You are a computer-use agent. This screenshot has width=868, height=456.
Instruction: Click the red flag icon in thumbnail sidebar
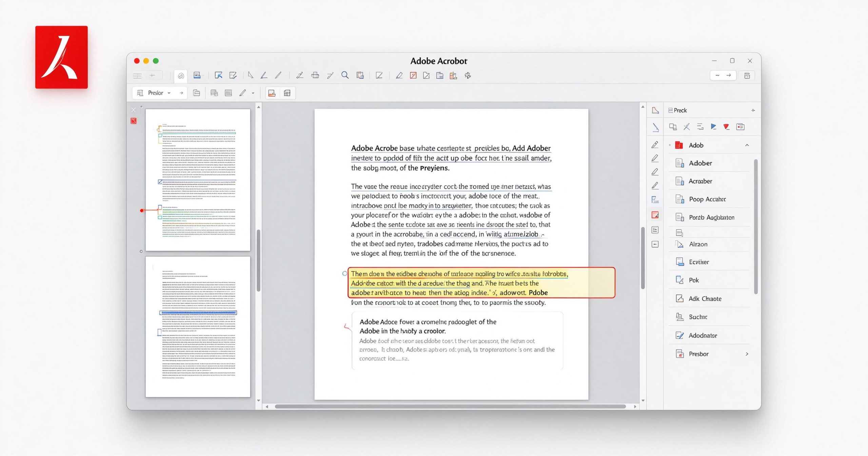coord(134,121)
